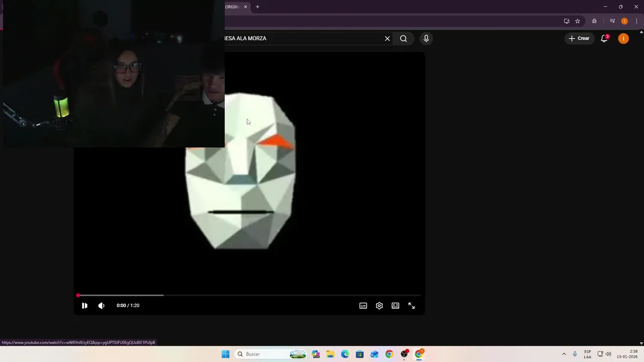644x362 pixels.
Task: Open a new browser tab
Action: click(x=258, y=7)
